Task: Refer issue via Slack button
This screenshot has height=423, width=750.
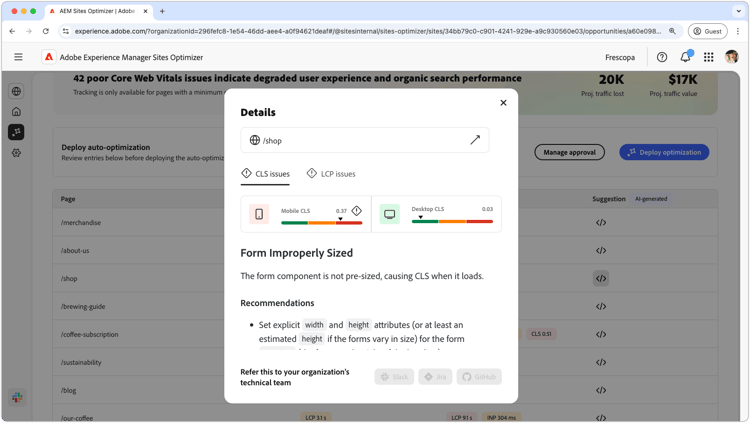Action: click(x=394, y=377)
